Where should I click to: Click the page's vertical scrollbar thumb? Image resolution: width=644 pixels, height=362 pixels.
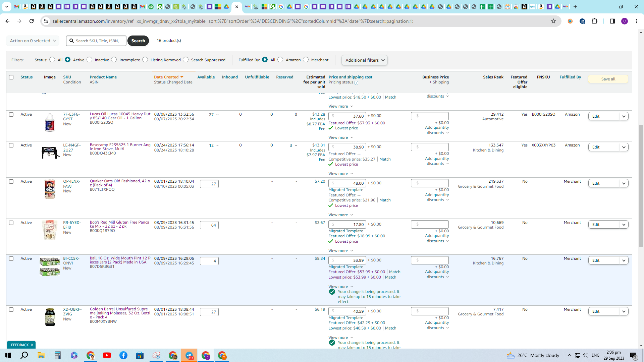pos(641,186)
